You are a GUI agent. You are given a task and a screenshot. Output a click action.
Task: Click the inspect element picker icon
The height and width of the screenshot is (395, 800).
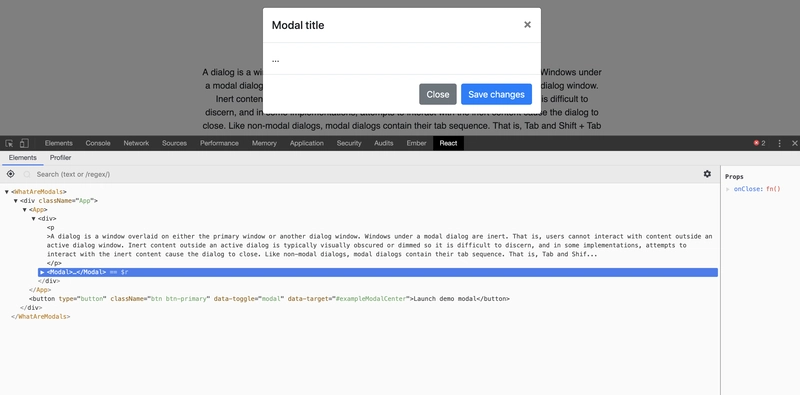point(9,143)
